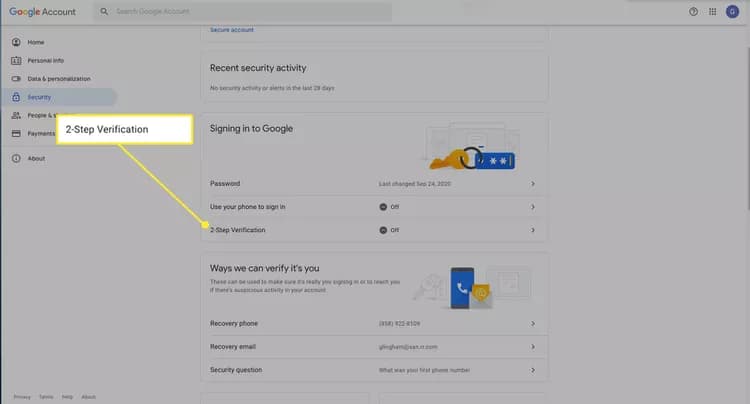Open Recovery phone row
Screen dimensions: 750x404
tap(374, 324)
